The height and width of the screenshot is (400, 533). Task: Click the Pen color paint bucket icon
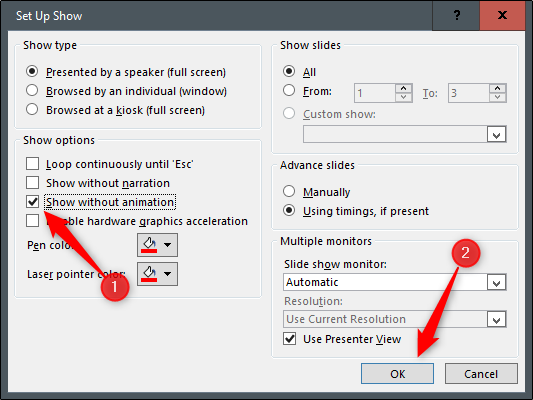tap(149, 245)
